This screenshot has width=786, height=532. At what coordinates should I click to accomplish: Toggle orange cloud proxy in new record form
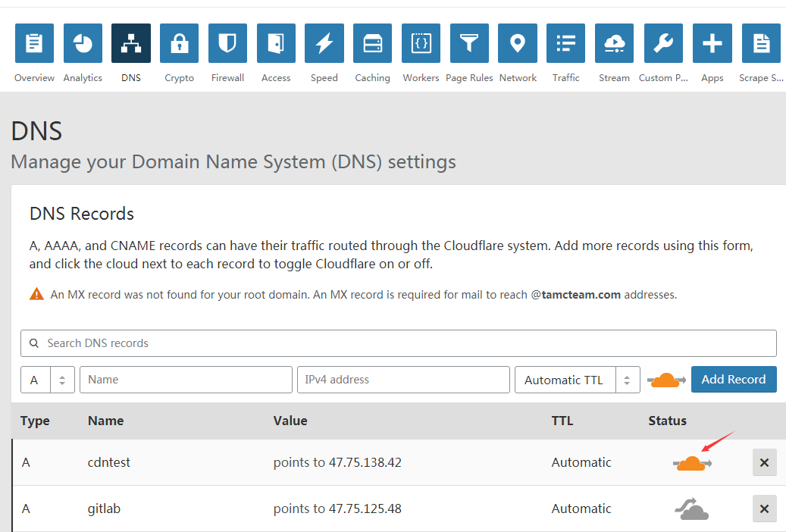666,380
